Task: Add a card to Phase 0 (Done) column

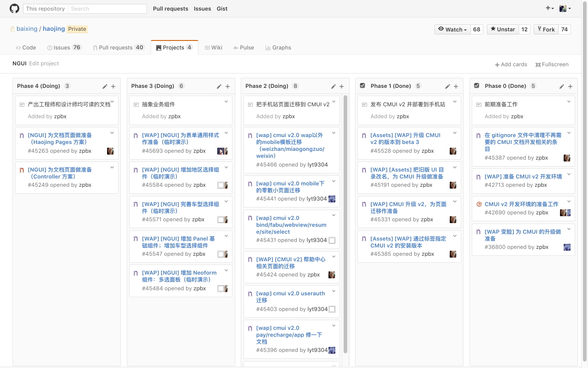Action: coord(570,86)
